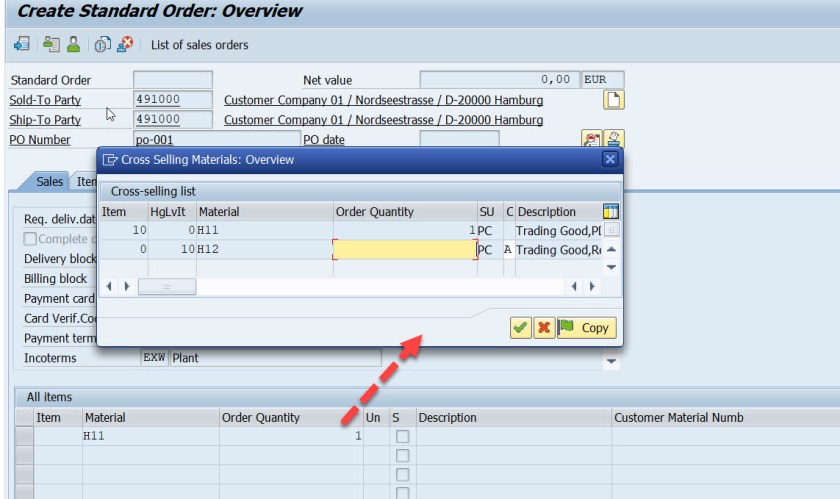
Task: Click the right-arrow at right end of cross-selling scrollbar
Action: point(592,286)
